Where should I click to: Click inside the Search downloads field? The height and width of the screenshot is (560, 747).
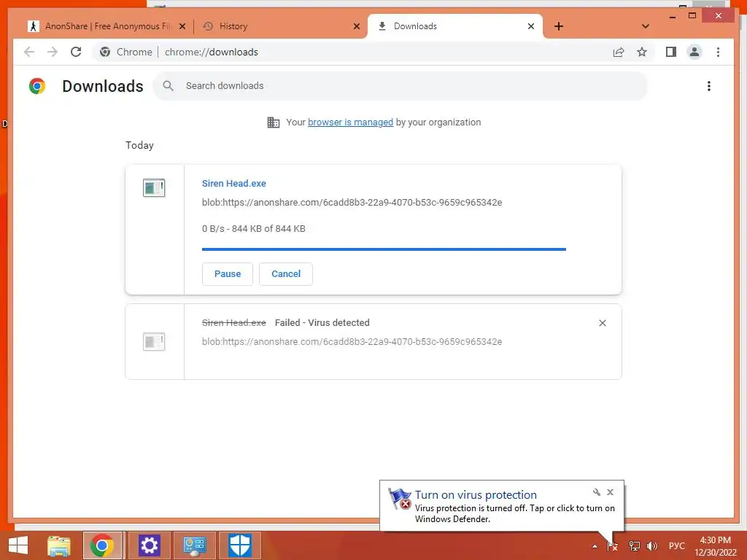tap(400, 86)
